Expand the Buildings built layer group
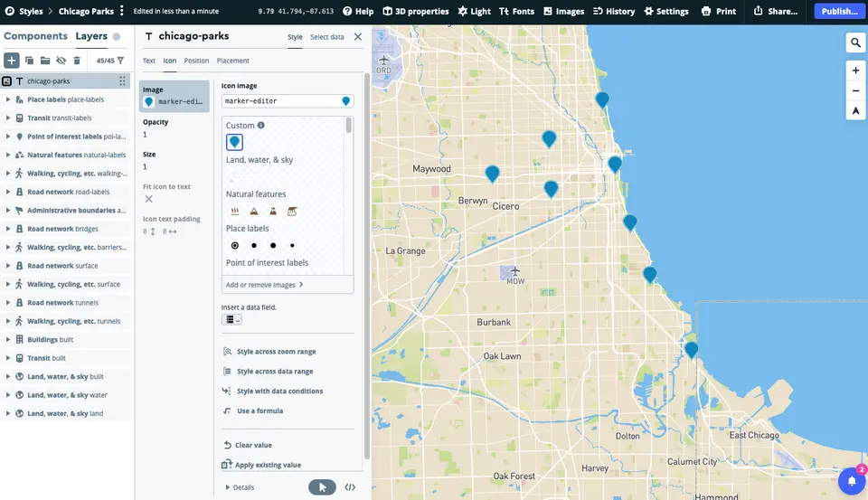The height and width of the screenshot is (500, 868). pos(8,340)
